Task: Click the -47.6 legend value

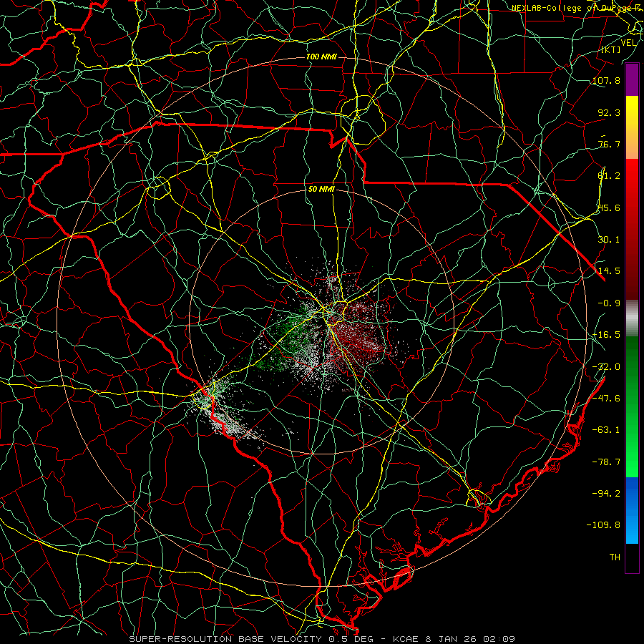Action: point(606,399)
